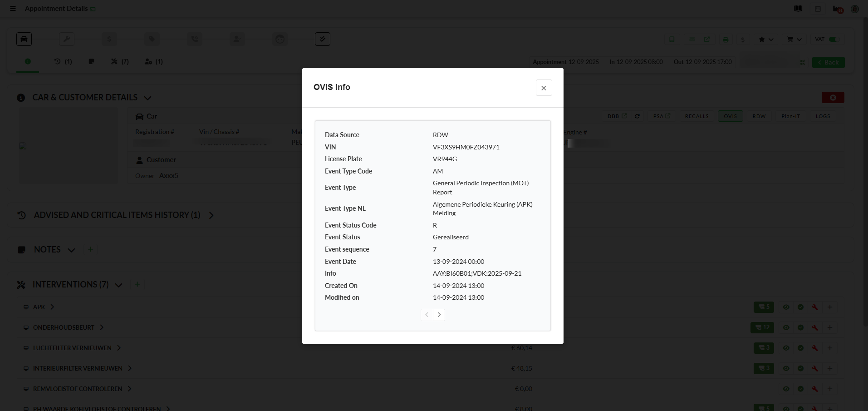The width and height of the screenshot is (868, 411).
Task: Click the collapse/compress icon near Back
Action: click(802, 62)
